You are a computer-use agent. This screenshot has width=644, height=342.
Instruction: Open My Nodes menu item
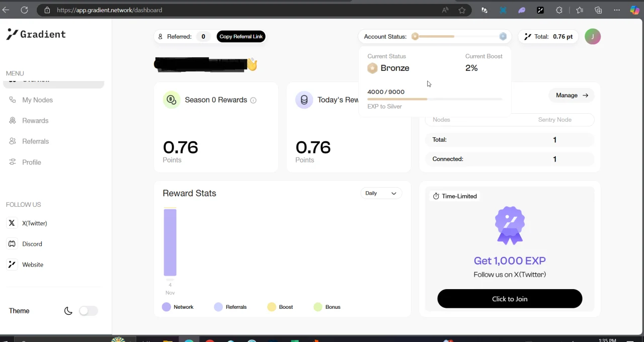pyautogui.click(x=37, y=100)
